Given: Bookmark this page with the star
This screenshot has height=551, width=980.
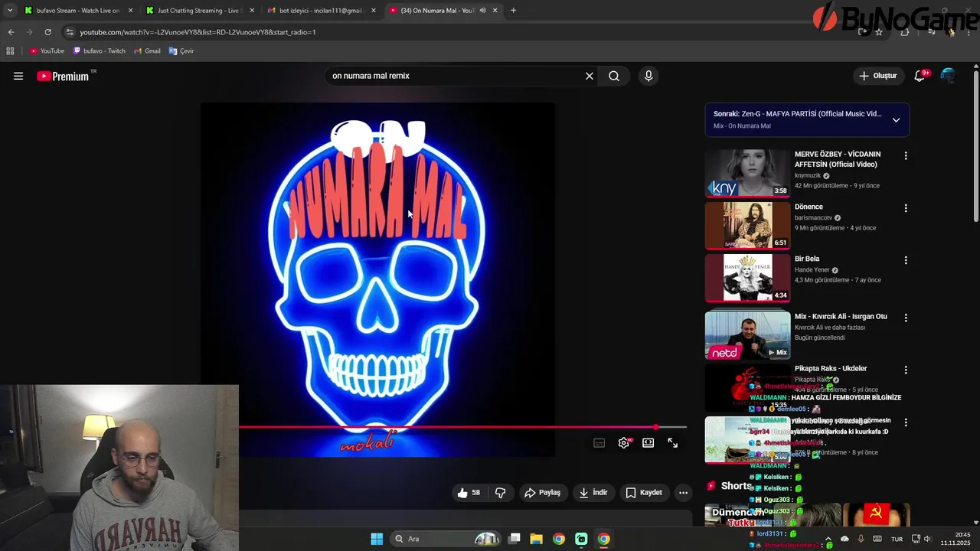Looking at the screenshot, I should tap(879, 32).
